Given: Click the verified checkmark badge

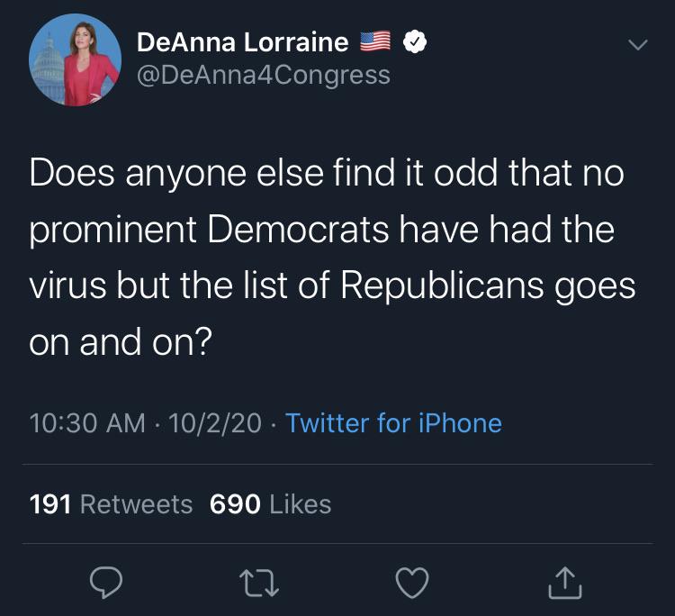Looking at the screenshot, I should [413, 41].
